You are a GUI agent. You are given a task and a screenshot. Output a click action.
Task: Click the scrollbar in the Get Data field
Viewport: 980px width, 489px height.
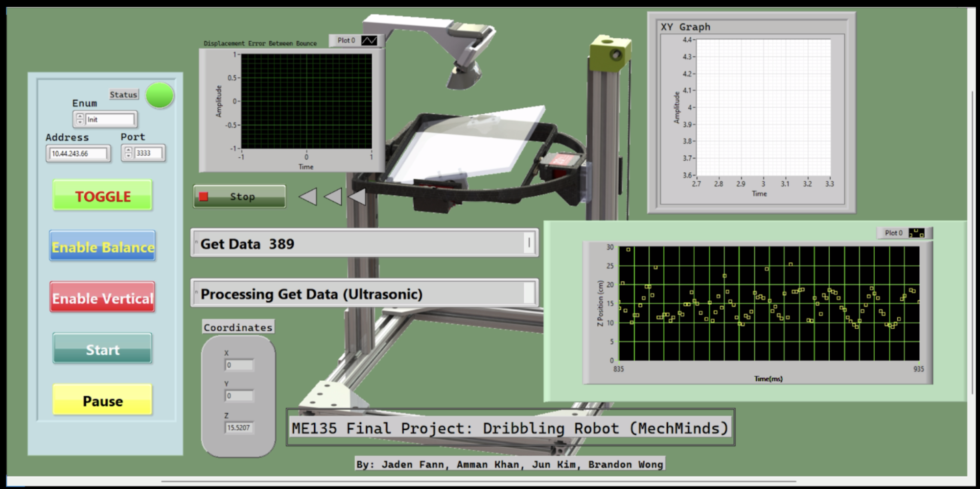[x=529, y=243]
